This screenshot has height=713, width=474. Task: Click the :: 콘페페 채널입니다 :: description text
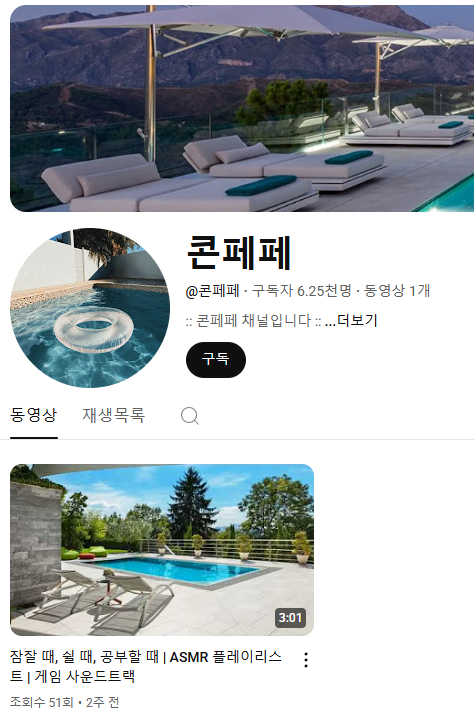tap(253, 321)
